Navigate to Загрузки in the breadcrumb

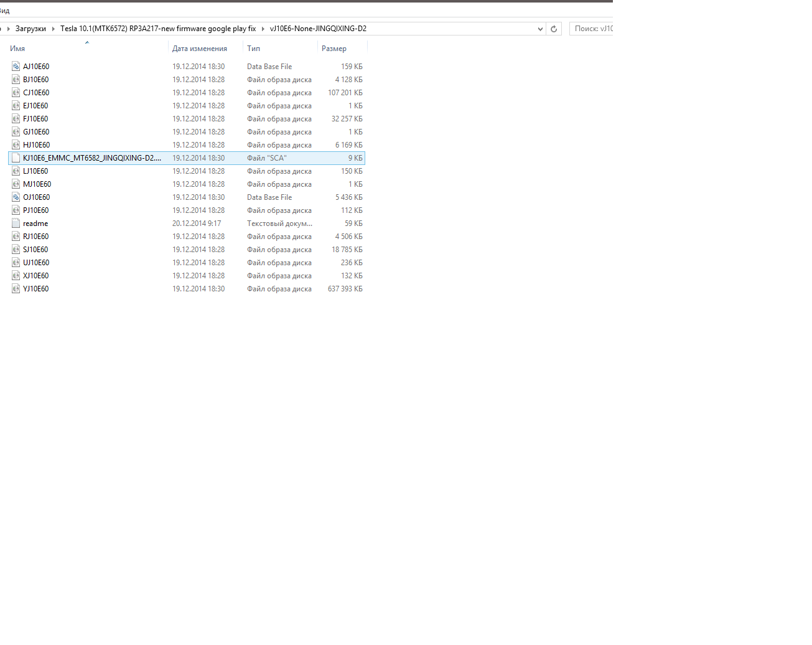(x=30, y=29)
